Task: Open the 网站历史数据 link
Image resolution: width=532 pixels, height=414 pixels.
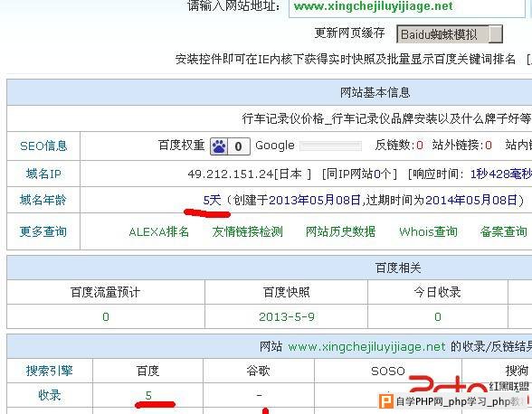Action: (340, 232)
